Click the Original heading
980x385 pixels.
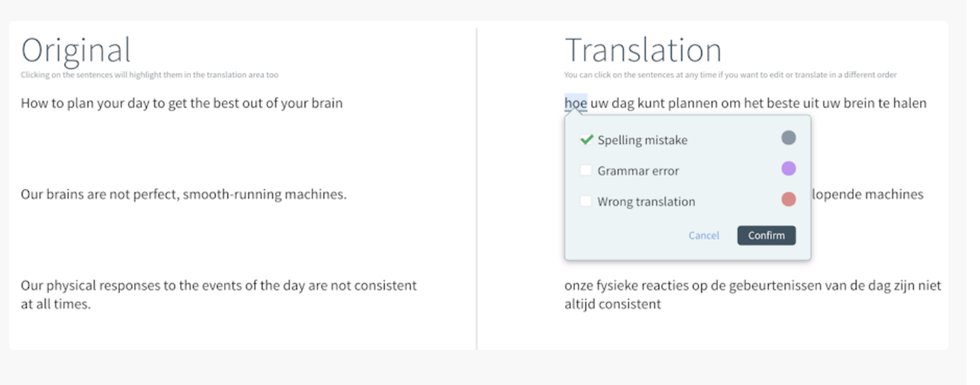point(76,51)
